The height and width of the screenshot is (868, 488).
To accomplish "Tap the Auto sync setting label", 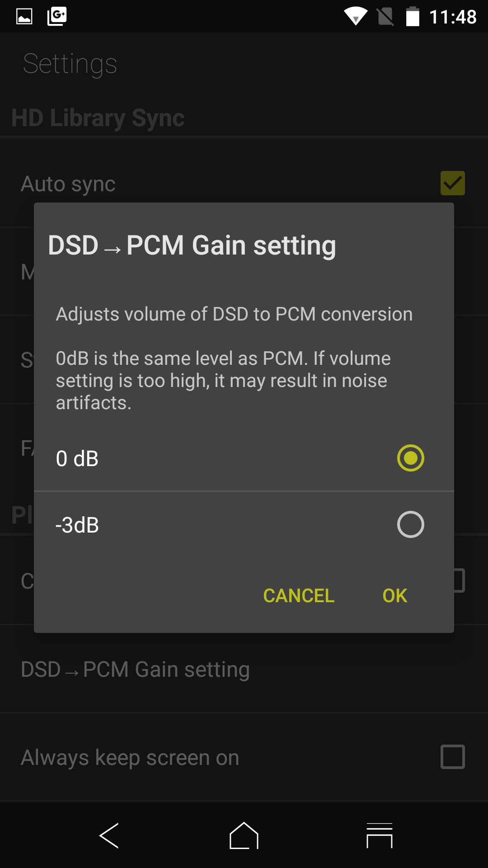I will (68, 184).
